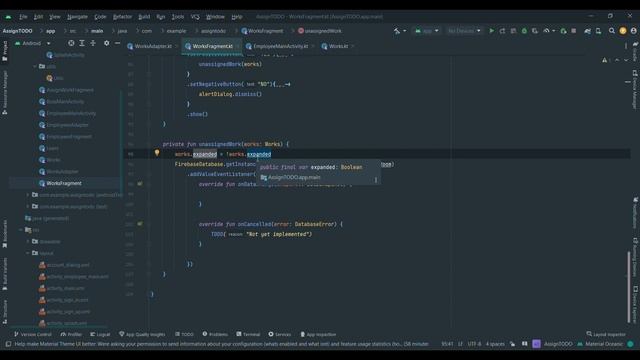This screenshot has width=640, height=360.
Task: Open App Quality Insights tool window
Action: pos(142,334)
